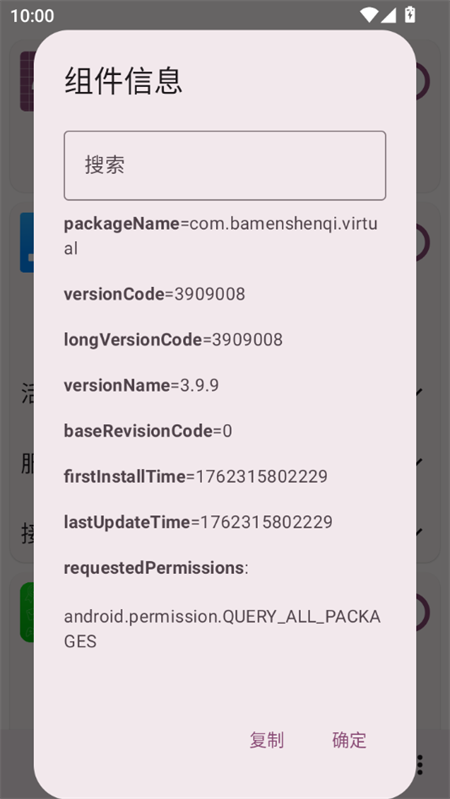Screen dimensions: 450x799
Task: Tap the Wi-Fi status icon
Action: click(368, 15)
